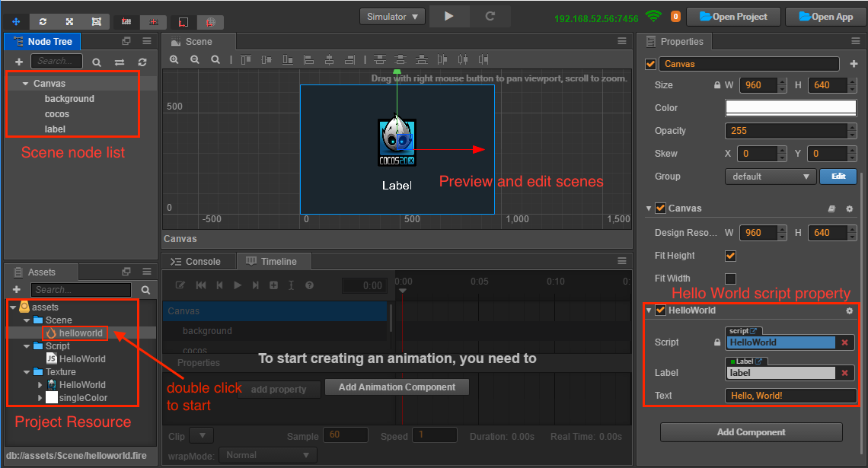Uncheck the Fit Height option
The width and height of the screenshot is (868, 468).
tap(731, 256)
